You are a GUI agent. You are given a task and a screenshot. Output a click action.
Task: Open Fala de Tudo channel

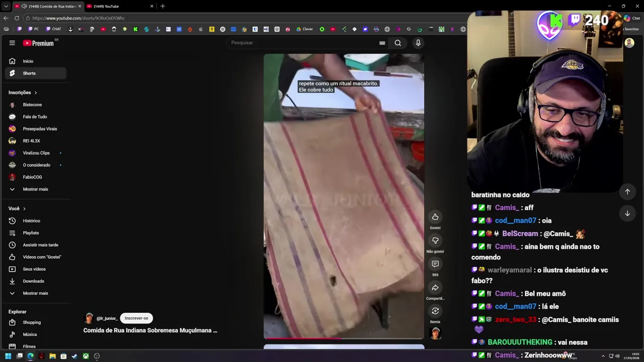click(x=35, y=117)
